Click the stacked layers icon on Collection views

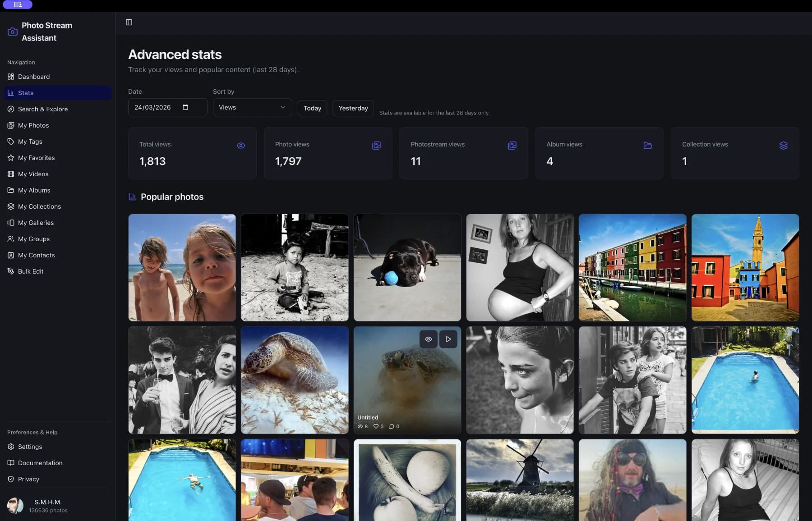(784, 145)
